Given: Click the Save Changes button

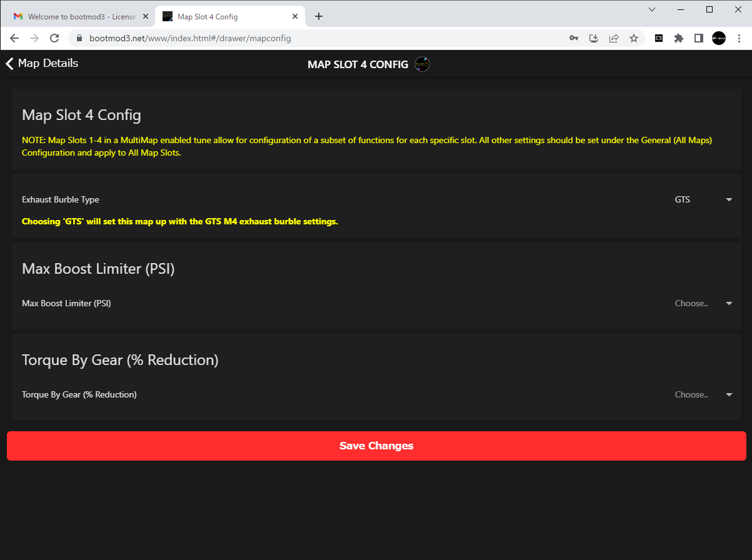Looking at the screenshot, I should (376, 446).
